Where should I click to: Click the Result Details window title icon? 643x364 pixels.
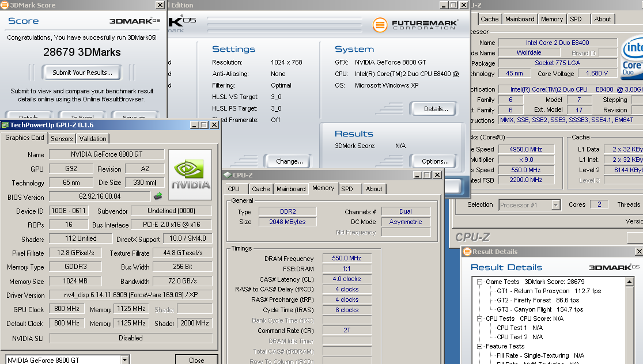click(x=467, y=252)
